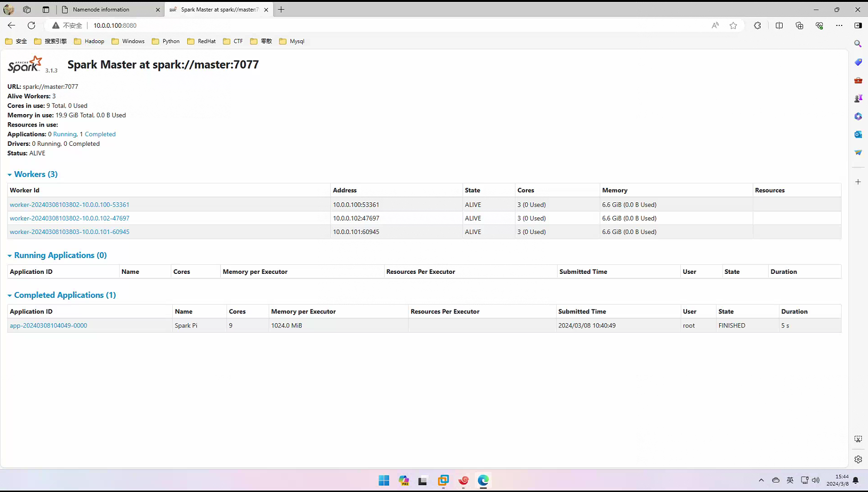Open browser extensions puzzle icon
This screenshot has width=868, height=492.
[x=758, y=25]
